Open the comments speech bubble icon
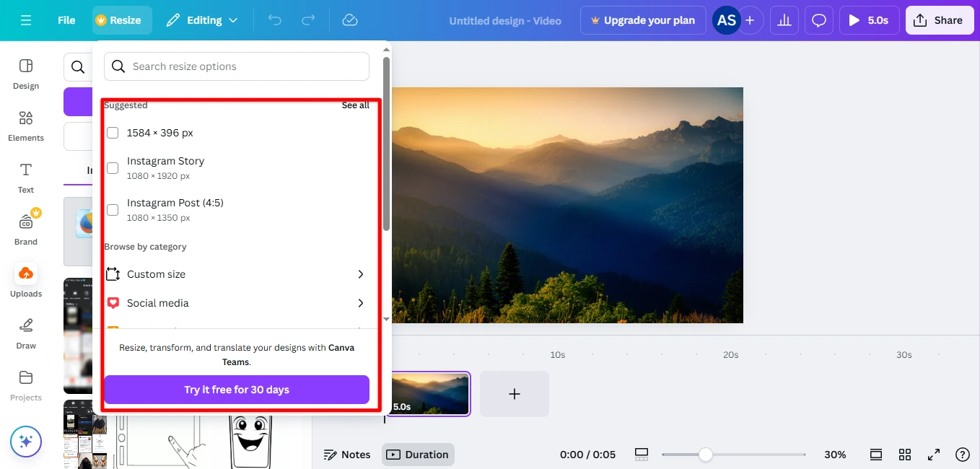 tap(819, 20)
